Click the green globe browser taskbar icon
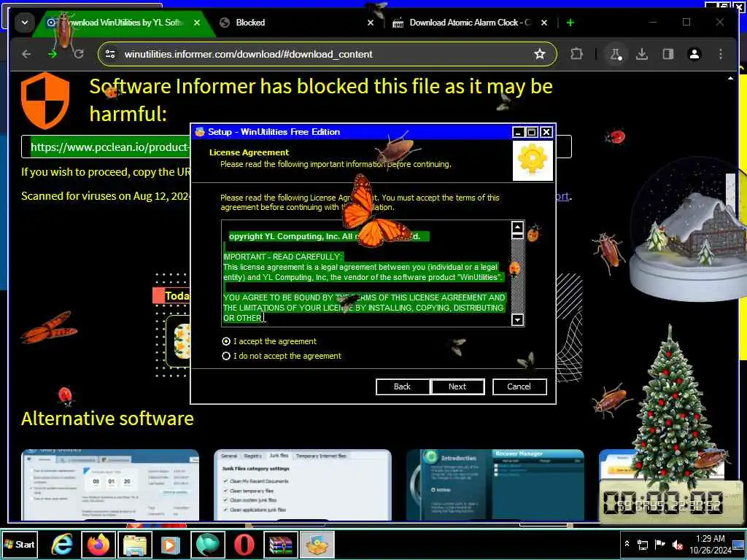Image resolution: width=747 pixels, height=560 pixels. [x=208, y=545]
